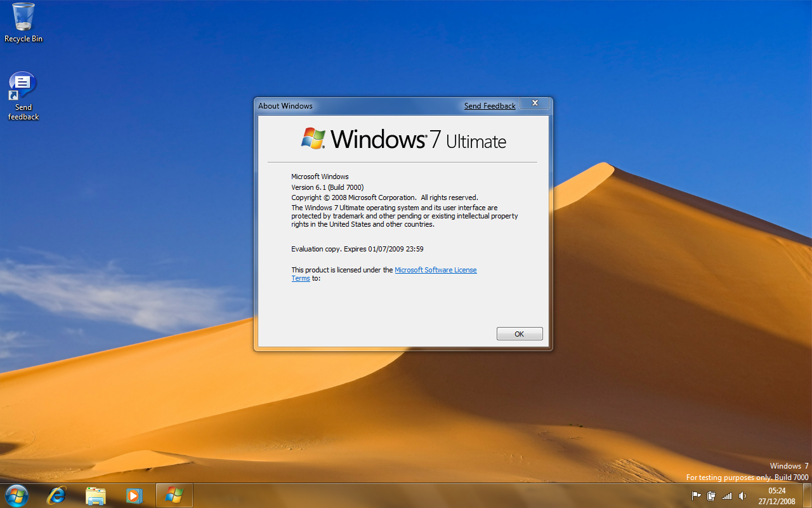Screen dimensions: 812x508
Task: Click the 'Terms' link continuation
Action: (301, 278)
